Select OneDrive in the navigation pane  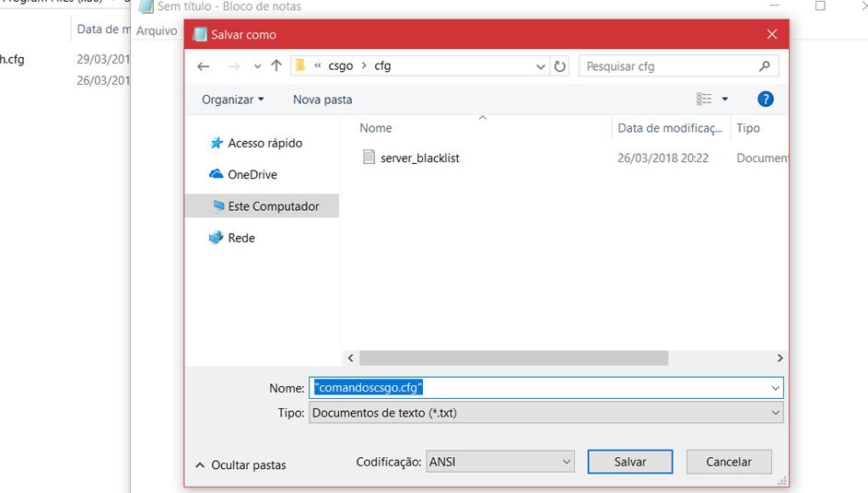[252, 174]
